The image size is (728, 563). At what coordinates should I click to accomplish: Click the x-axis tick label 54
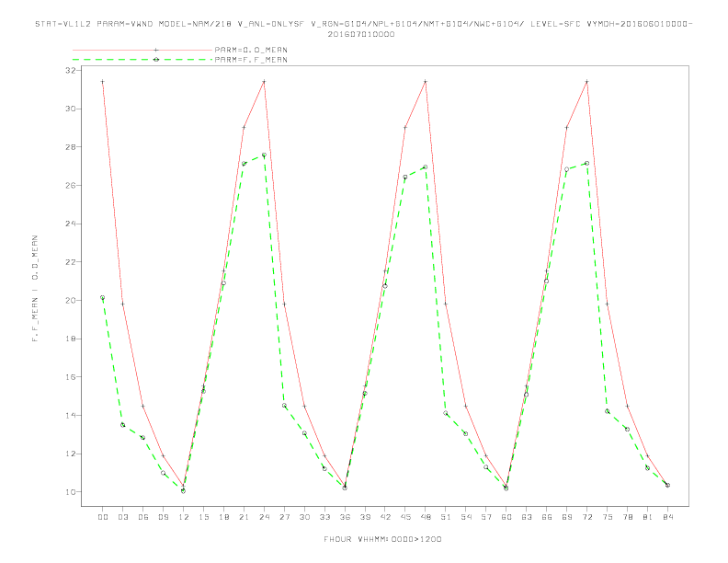466,517
